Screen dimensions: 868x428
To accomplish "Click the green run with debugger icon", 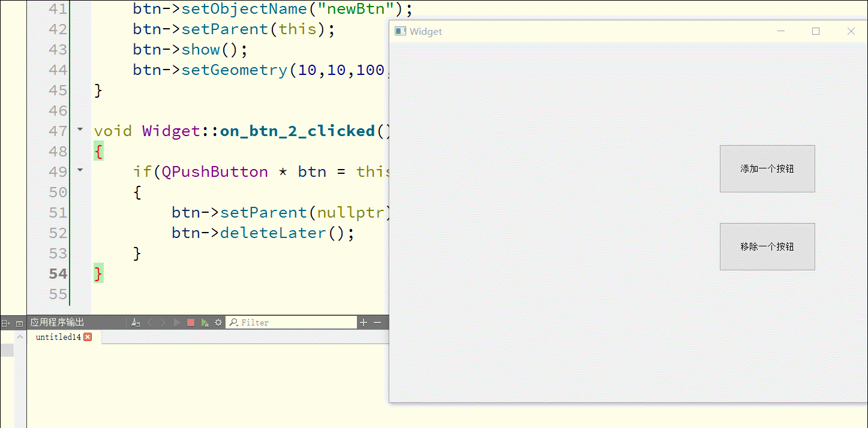I will 205,322.
